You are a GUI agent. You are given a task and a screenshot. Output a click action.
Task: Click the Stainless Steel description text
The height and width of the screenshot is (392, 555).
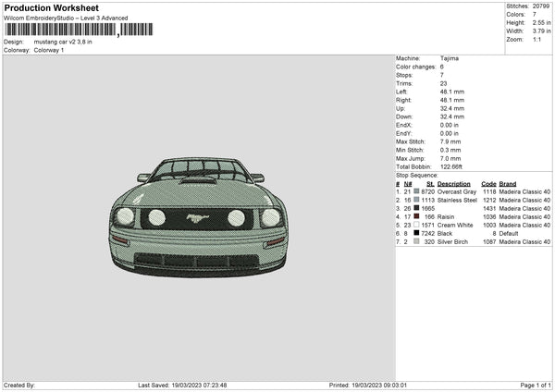(457, 201)
